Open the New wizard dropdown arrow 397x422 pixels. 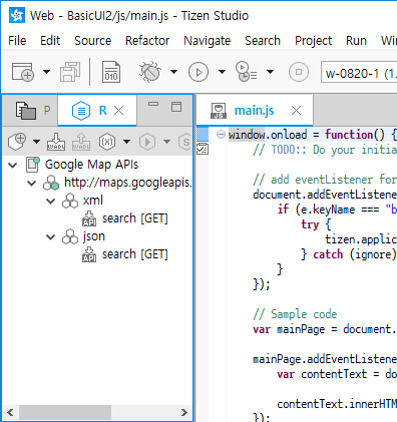click(47, 72)
